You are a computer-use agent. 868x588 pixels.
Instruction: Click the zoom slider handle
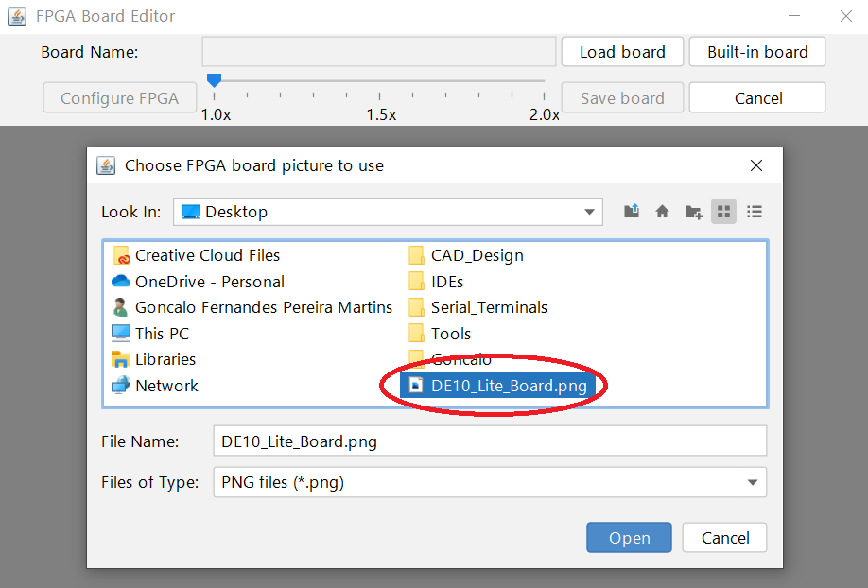[214, 81]
